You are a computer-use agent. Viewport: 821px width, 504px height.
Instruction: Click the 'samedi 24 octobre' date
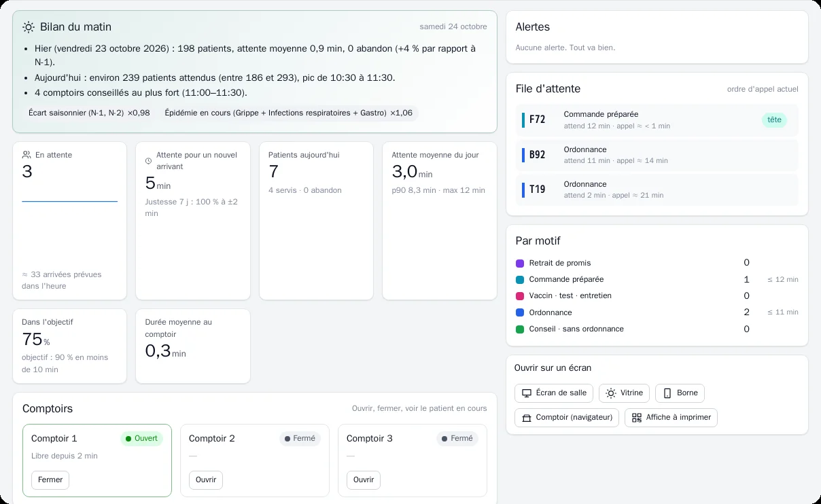[x=453, y=27]
